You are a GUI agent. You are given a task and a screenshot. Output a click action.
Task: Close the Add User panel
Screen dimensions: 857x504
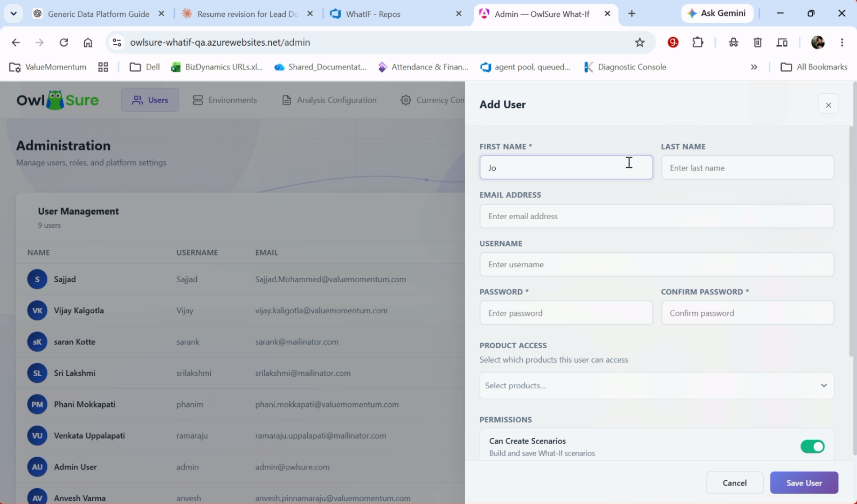828,105
